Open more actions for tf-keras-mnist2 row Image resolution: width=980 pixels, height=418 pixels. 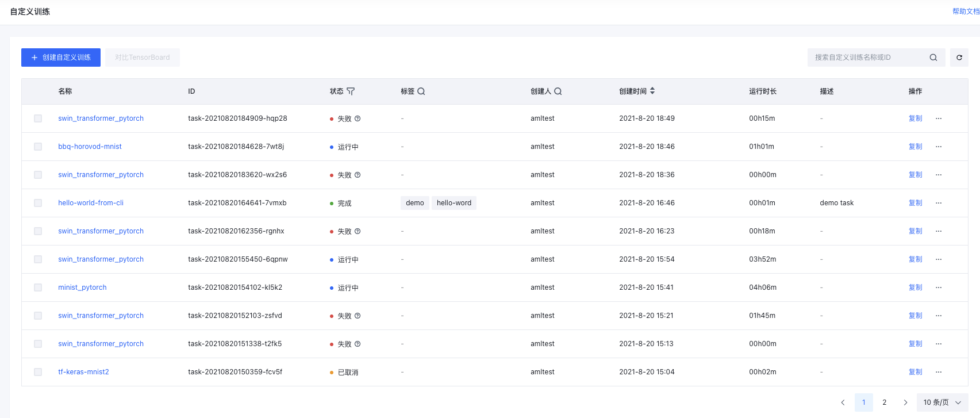coord(939,372)
